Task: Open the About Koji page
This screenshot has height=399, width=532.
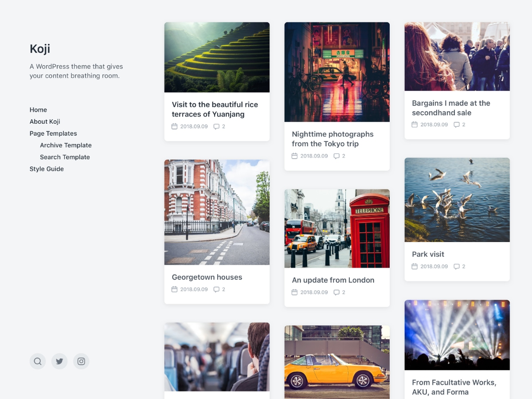Action: (45, 121)
